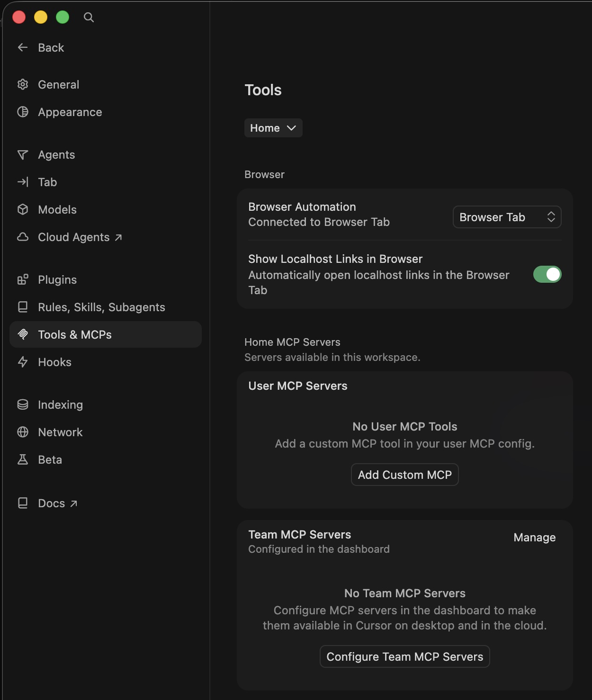
Task: Open Network settings section
Action: pos(106,432)
